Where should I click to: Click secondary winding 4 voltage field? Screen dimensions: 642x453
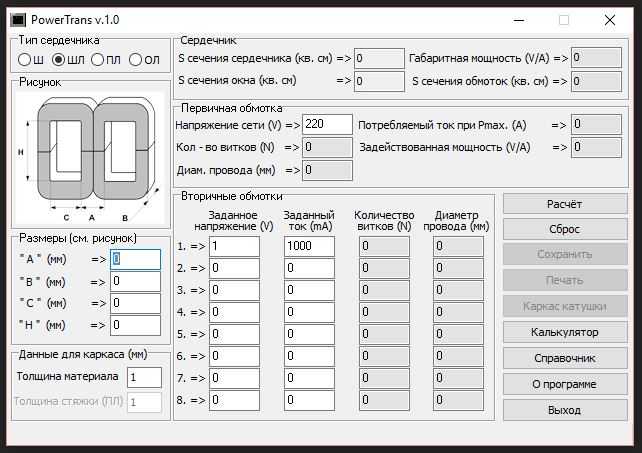click(234, 312)
